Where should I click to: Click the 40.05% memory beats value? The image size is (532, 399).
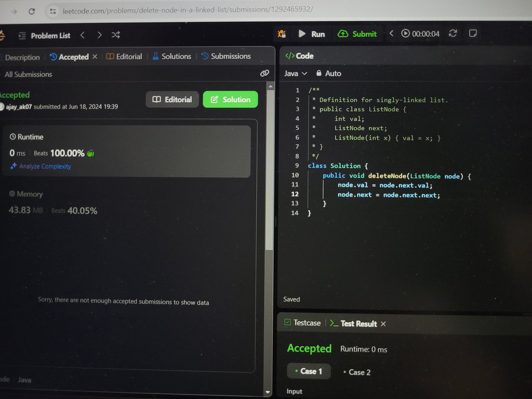(x=82, y=211)
